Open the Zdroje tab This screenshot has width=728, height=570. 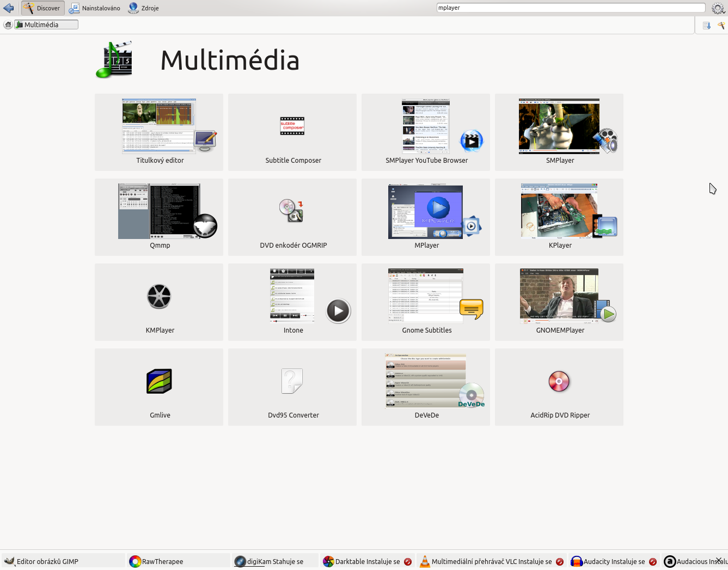[x=144, y=8]
